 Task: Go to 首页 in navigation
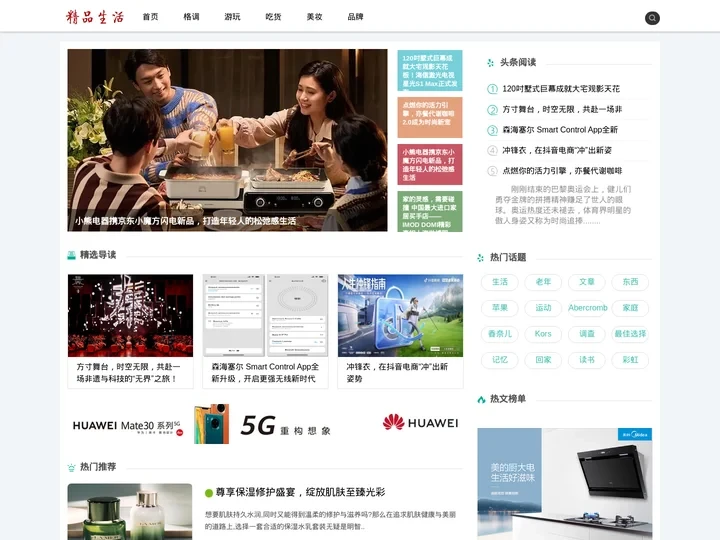150,17
